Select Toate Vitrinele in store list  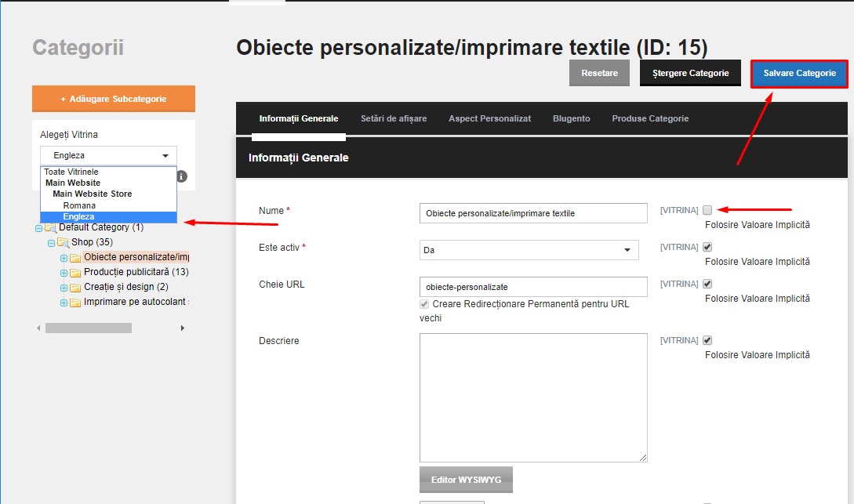point(108,172)
